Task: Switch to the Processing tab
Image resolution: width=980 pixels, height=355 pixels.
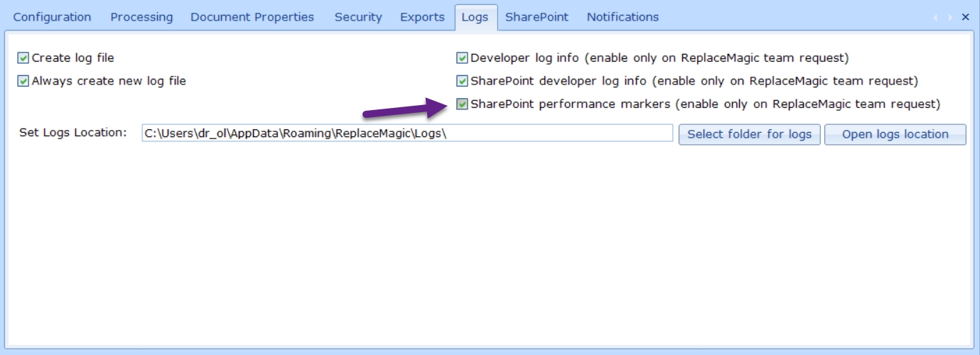Action: [141, 17]
